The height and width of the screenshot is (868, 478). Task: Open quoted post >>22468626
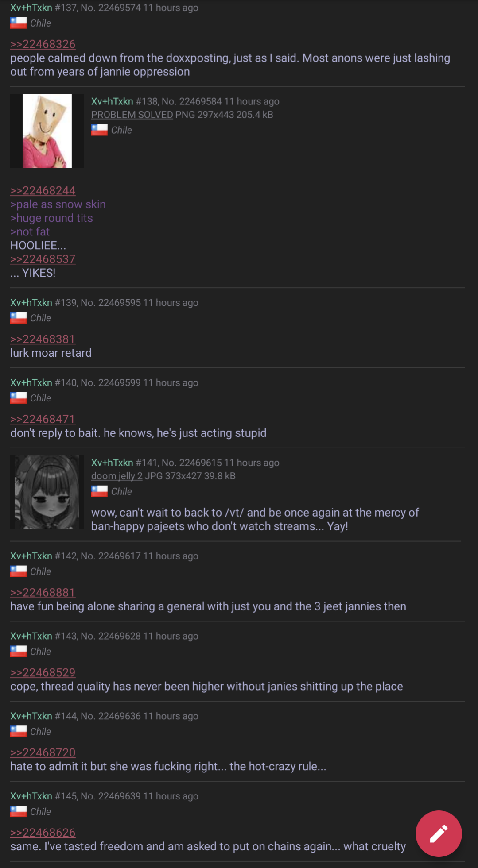click(43, 833)
